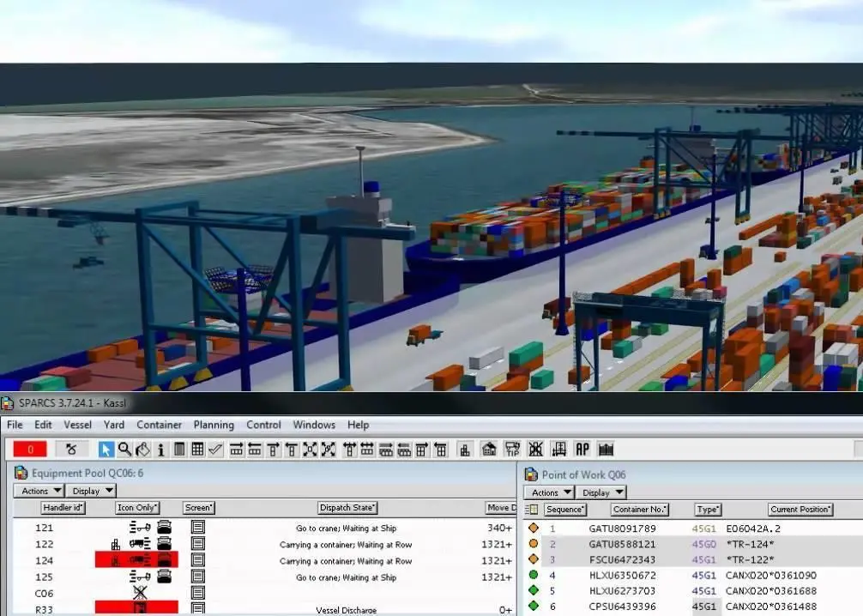Click the AP toolbar icon
Image resolution: width=863 pixels, height=616 pixels.
pyautogui.click(x=582, y=450)
